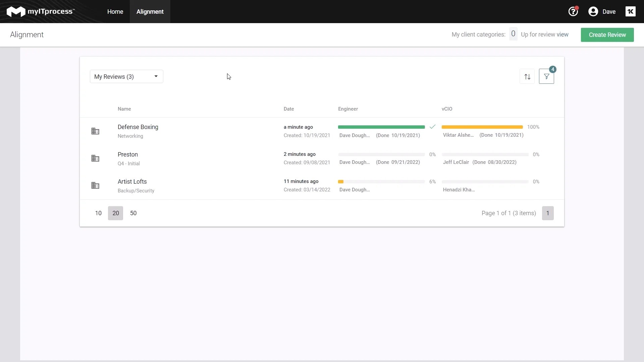Click the myITprocess logo

pos(40,11)
